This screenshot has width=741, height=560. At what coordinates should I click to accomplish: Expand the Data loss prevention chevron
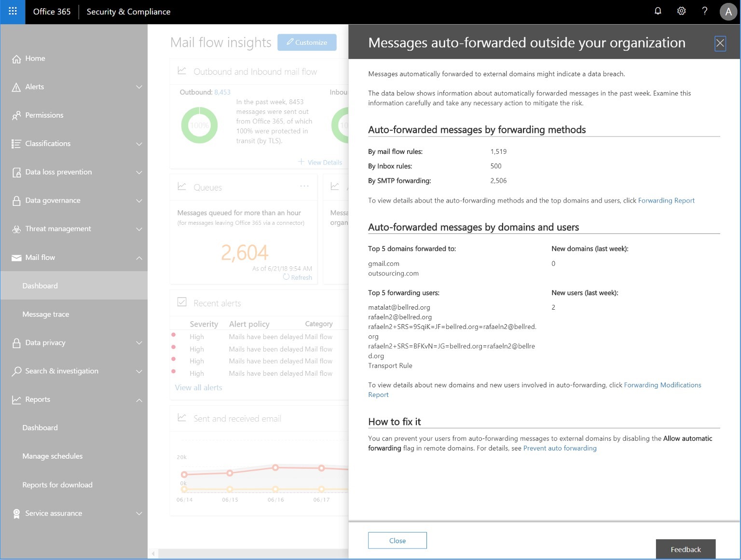pyautogui.click(x=139, y=173)
